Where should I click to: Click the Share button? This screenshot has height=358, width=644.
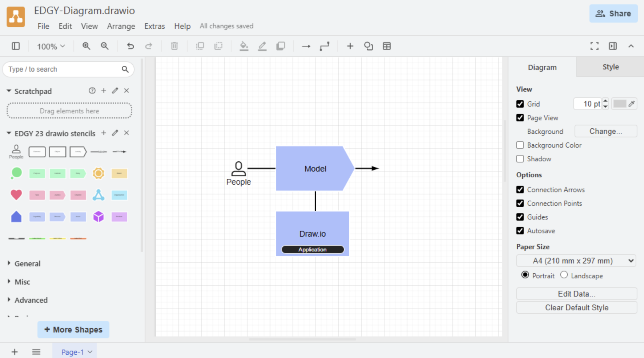[x=613, y=14]
